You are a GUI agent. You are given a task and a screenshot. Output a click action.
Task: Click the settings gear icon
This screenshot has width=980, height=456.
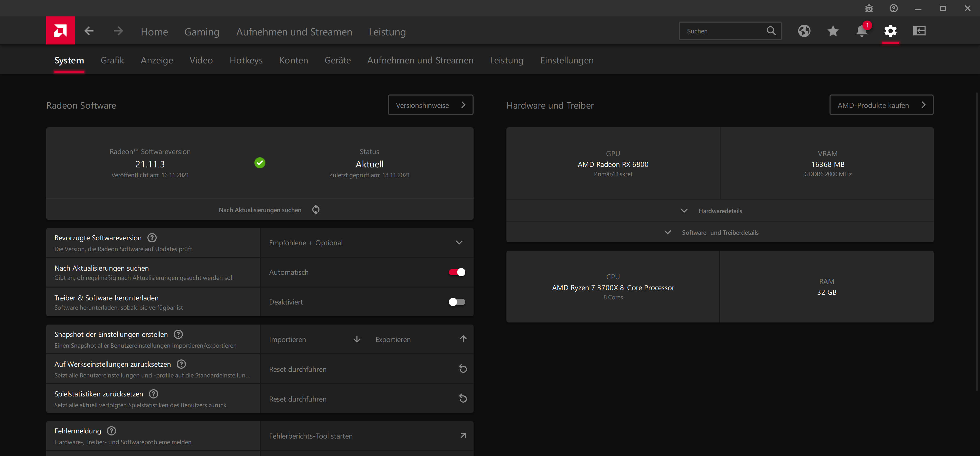890,31
